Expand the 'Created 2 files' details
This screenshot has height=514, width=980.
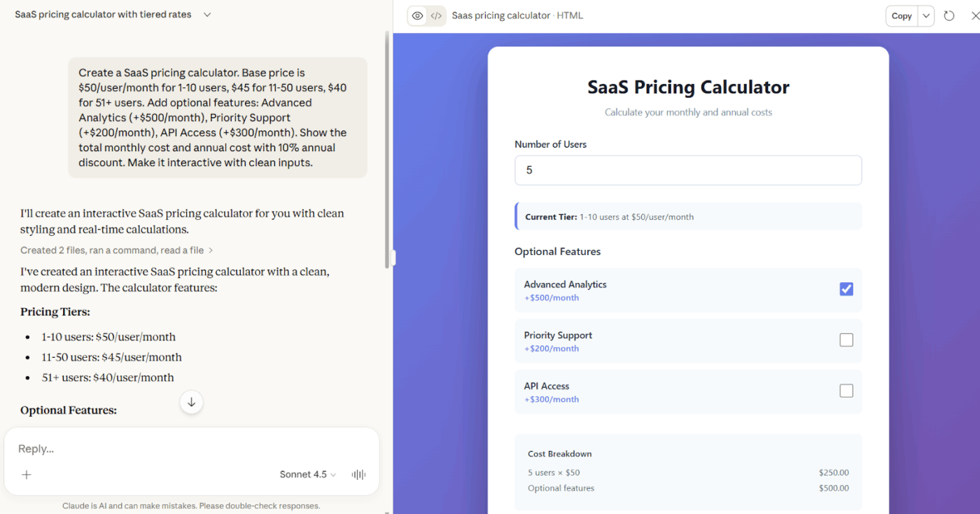116,250
